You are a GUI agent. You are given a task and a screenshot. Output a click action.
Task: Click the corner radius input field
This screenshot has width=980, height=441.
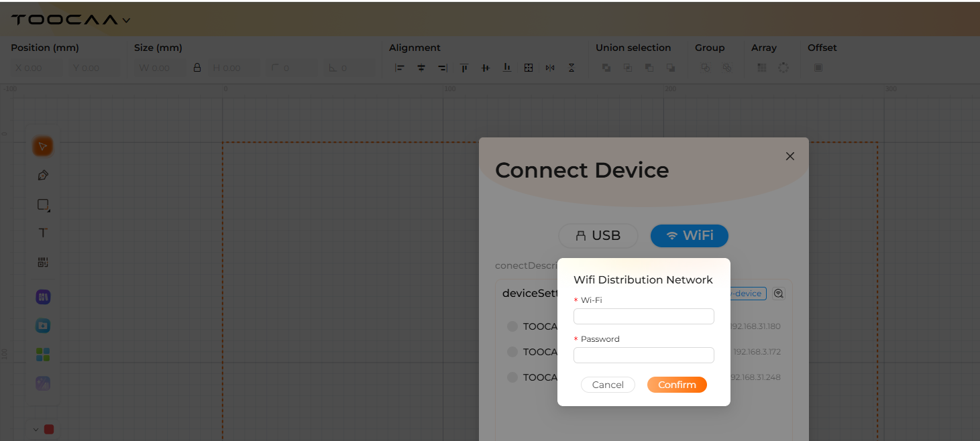(292, 68)
